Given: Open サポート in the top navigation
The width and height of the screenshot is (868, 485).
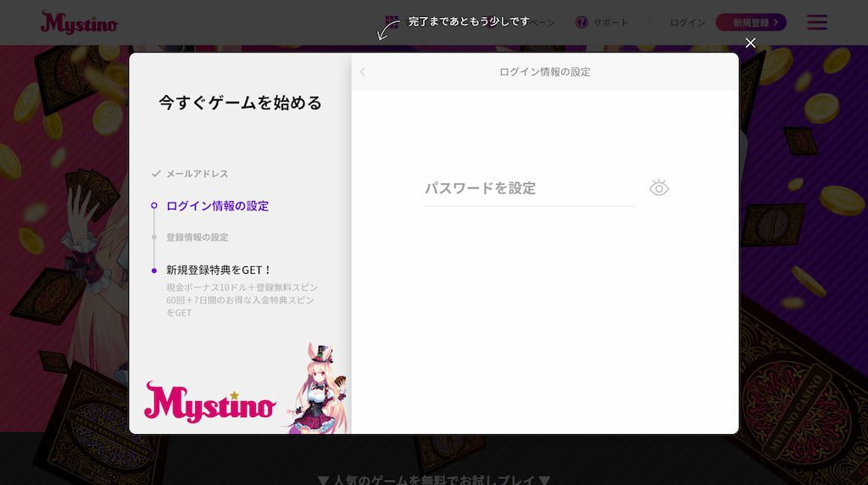Looking at the screenshot, I should pos(610,23).
